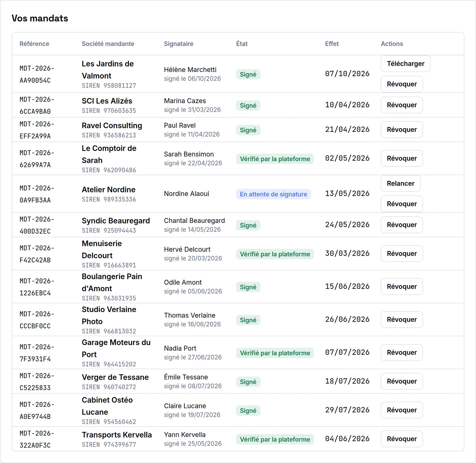The height and width of the screenshot is (463, 476).
Task: Click company name 'Transports Kervella'
Action: tap(117, 435)
